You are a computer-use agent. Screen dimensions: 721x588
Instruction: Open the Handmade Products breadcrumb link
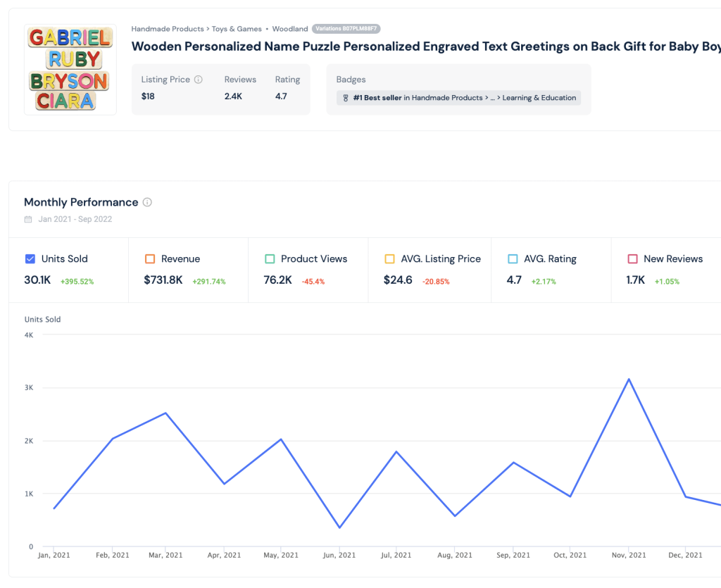click(168, 28)
